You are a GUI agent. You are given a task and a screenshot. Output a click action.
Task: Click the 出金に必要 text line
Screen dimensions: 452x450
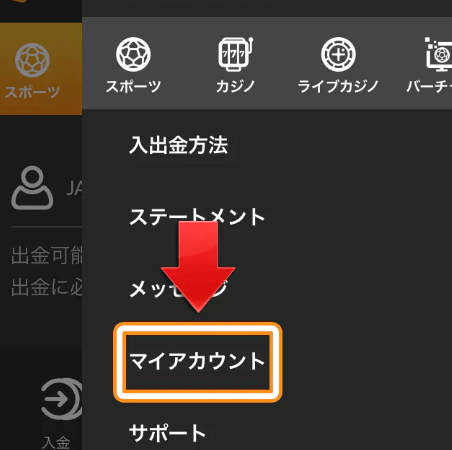coord(47,287)
